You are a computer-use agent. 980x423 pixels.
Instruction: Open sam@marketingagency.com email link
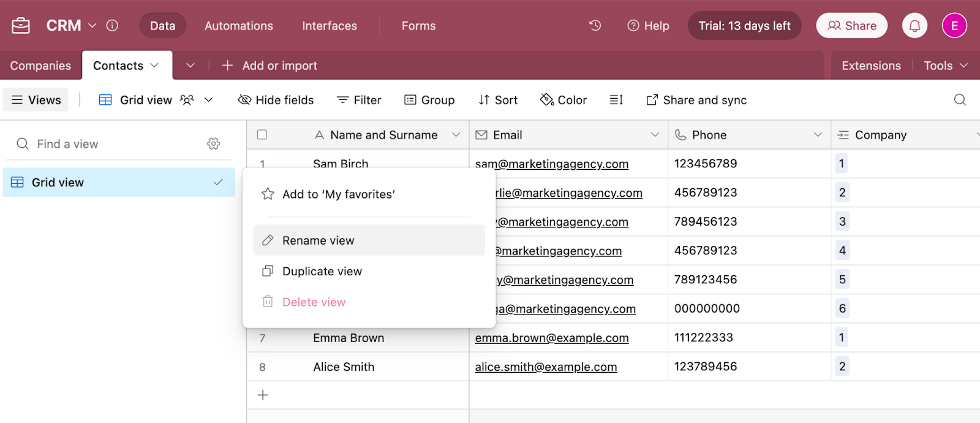(x=552, y=164)
